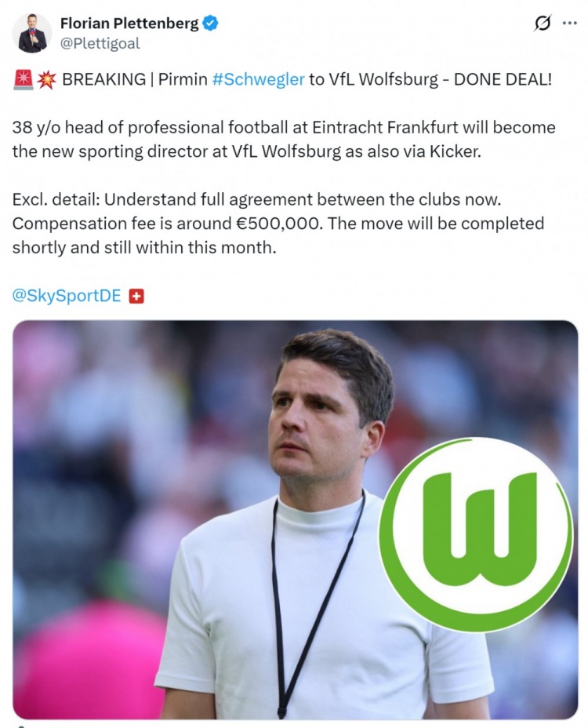
Task: Click the Grok slashed-circle icon
Action: pyautogui.click(x=542, y=23)
